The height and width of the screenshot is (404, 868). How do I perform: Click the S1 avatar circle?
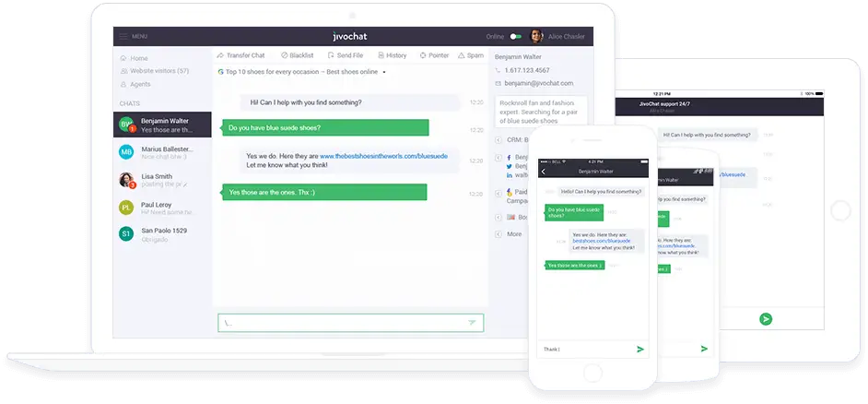(x=126, y=234)
